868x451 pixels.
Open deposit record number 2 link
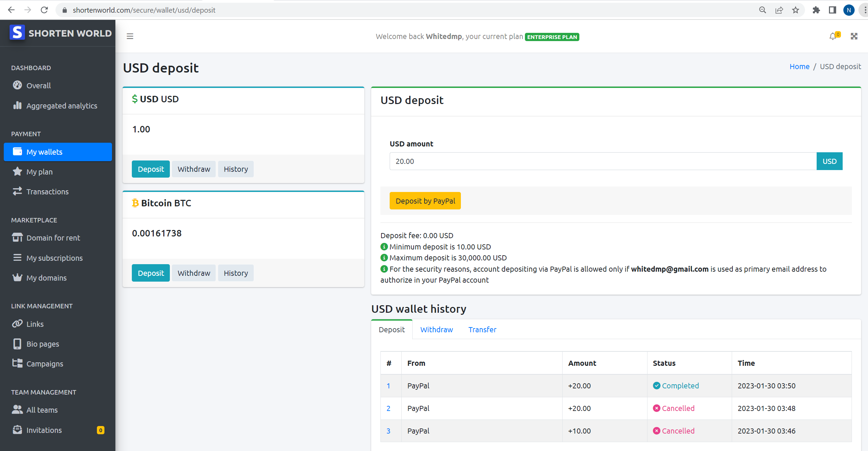(388, 408)
